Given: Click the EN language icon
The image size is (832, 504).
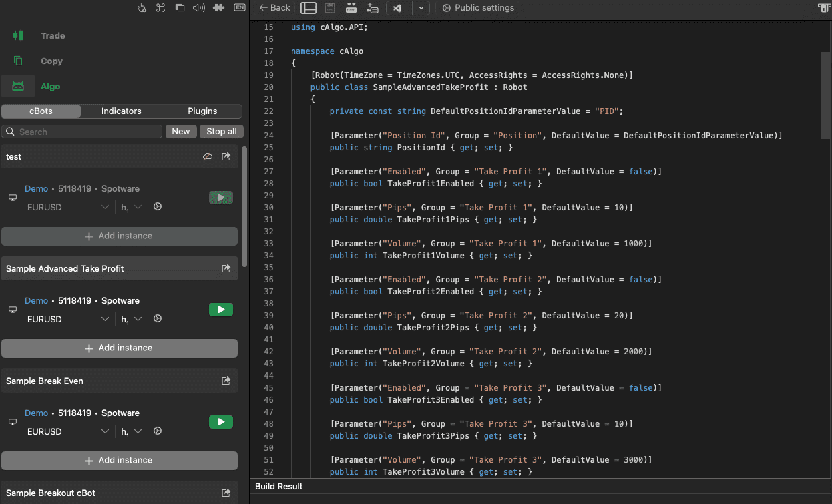Looking at the screenshot, I should 239,8.
